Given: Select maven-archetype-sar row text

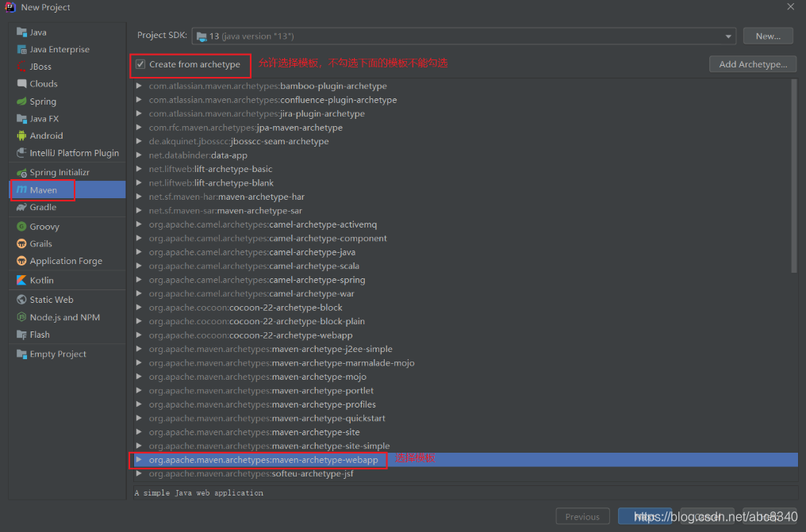Looking at the screenshot, I should pos(225,211).
